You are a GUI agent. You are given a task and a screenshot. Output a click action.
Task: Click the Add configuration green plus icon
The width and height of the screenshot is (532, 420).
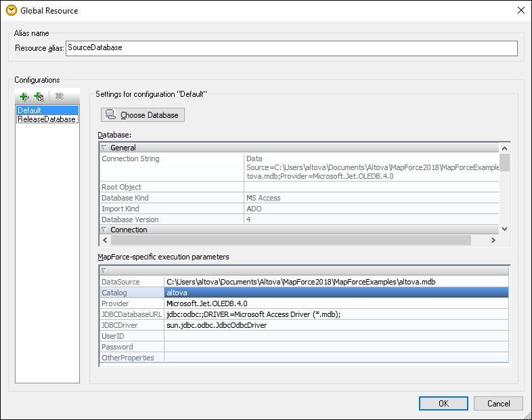click(24, 97)
